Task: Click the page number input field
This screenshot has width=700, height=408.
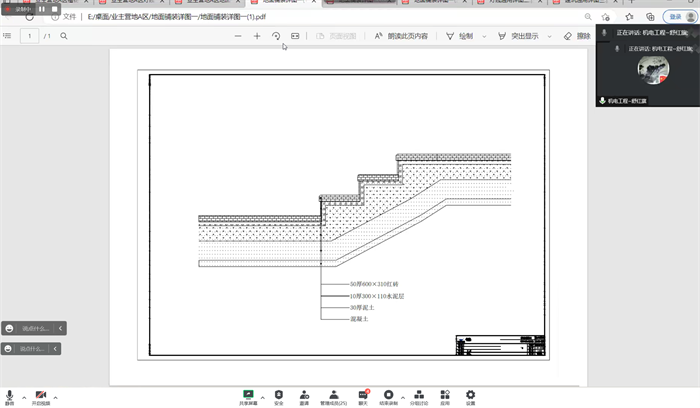Action: pos(30,36)
